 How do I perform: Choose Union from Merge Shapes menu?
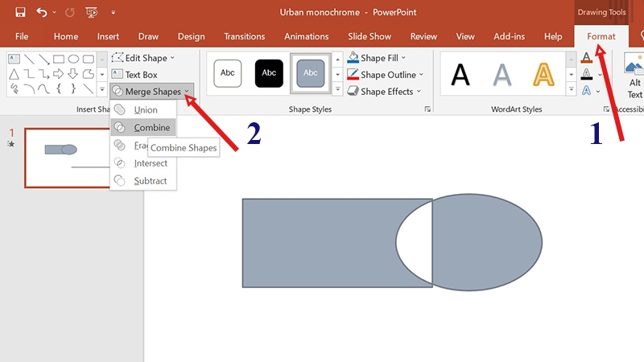point(145,109)
